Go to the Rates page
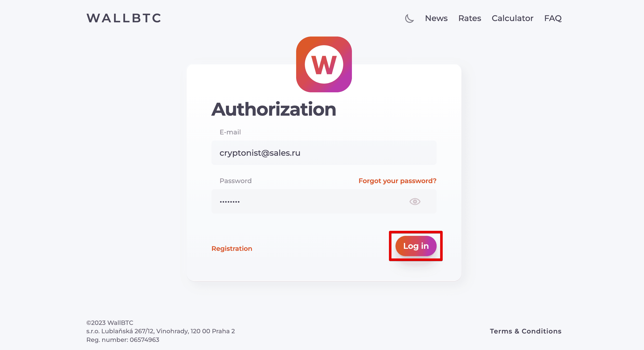This screenshot has width=644, height=350. (x=470, y=18)
